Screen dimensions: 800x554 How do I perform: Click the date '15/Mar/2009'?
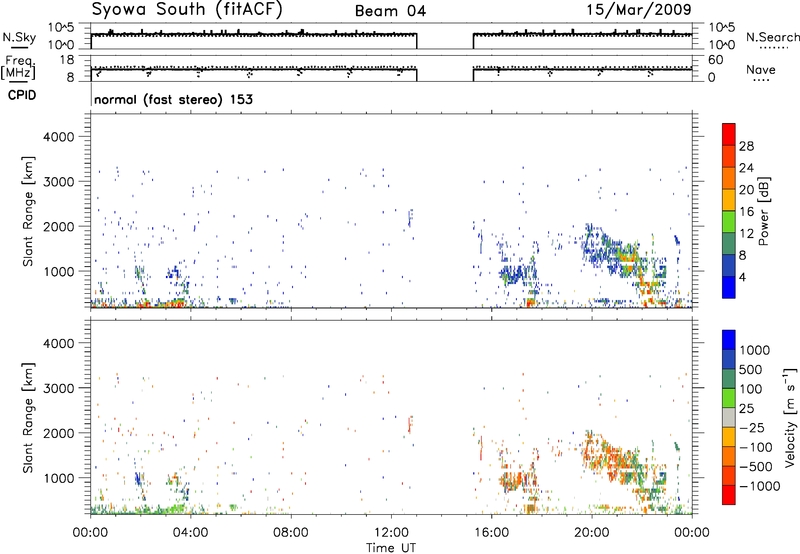[639, 9]
